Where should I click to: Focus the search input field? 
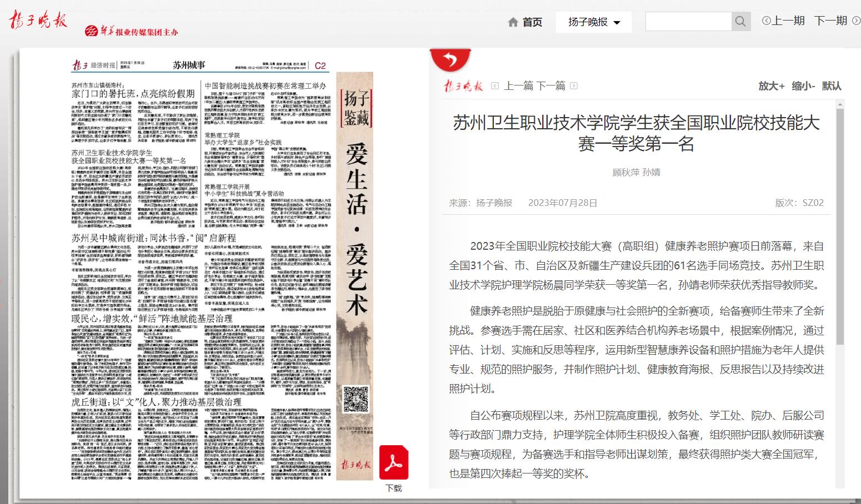pos(688,22)
